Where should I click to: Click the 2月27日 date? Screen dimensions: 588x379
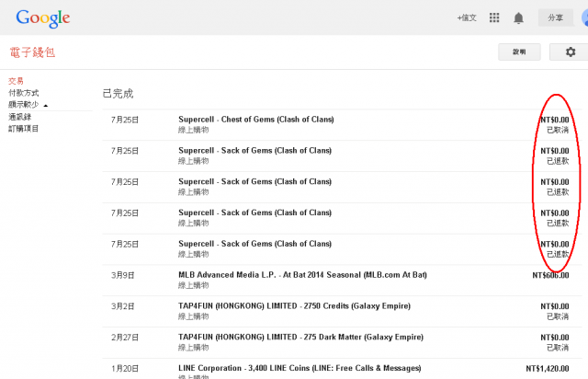pos(125,338)
